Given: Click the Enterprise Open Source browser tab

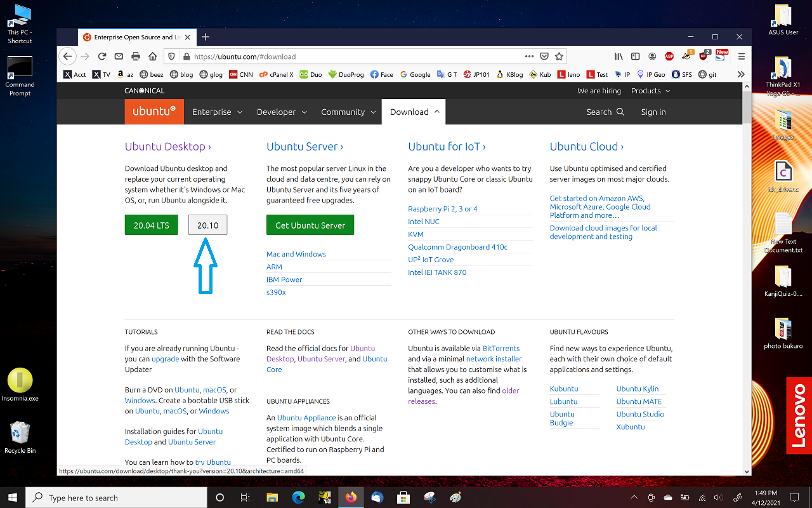Looking at the screenshot, I should 136,37.
